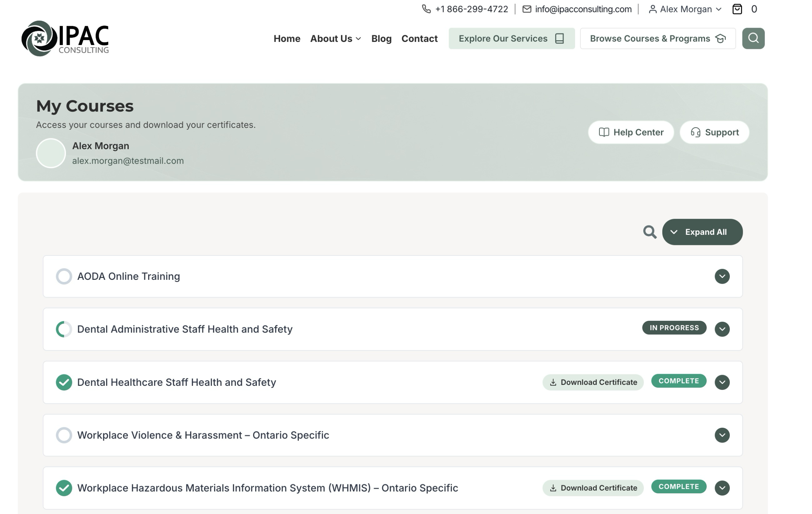Open Alex Morgan account dropdown
Screen dimensions: 812x514
(x=685, y=9)
